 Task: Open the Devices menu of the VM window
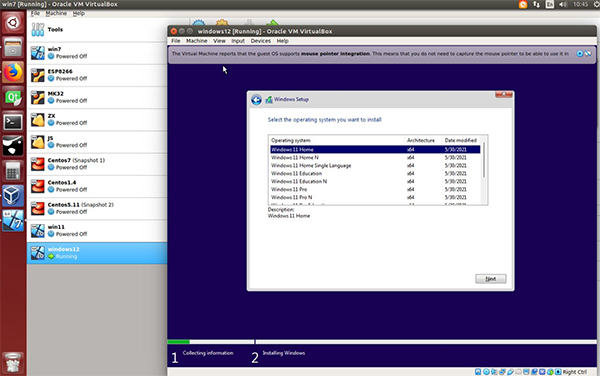[x=261, y=41]
